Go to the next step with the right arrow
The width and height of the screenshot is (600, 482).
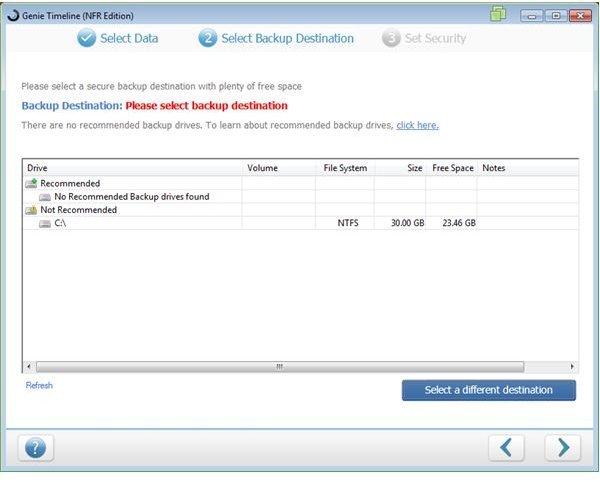click(562, 448)
